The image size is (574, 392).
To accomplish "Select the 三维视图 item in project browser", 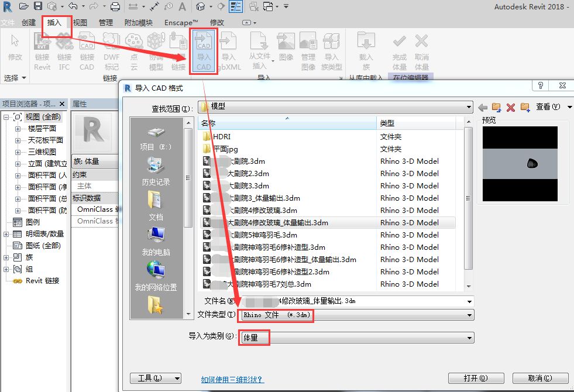I will pyautogui.click(x=42, y=152).
